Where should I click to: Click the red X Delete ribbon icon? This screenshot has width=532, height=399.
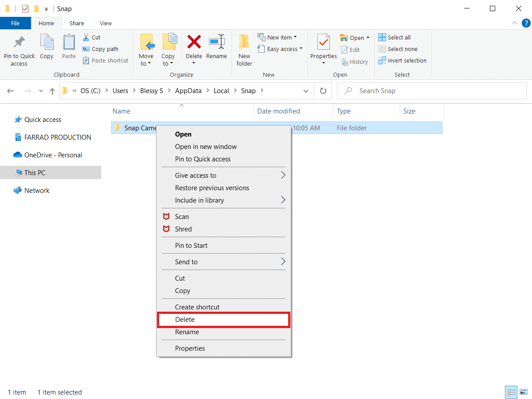(194, 42)
